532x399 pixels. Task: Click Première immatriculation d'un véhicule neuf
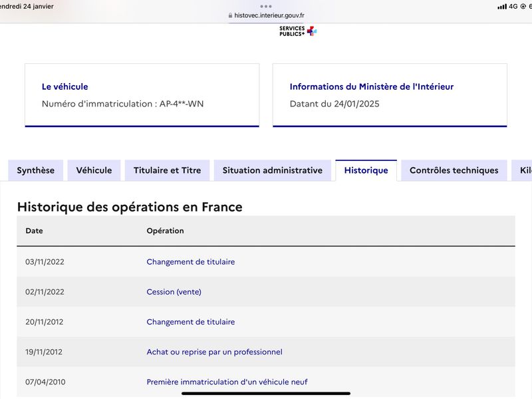[x=227, y=382]
